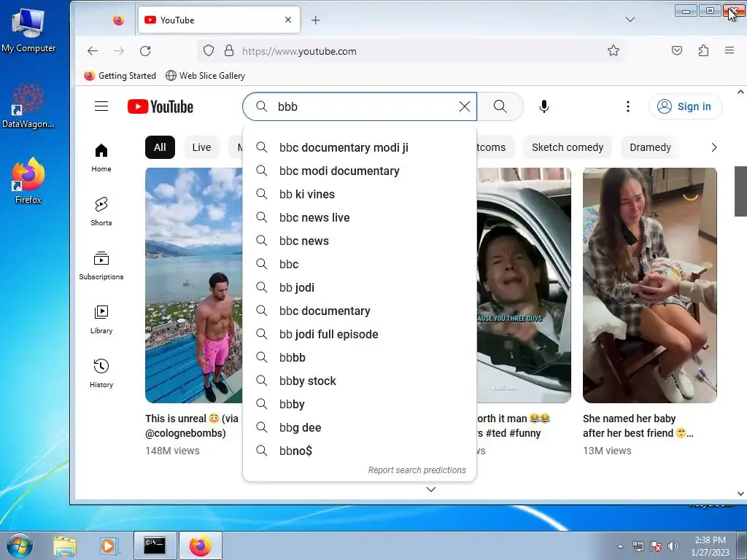Open Web Slice Gallery bookmark

pos(205,76)
